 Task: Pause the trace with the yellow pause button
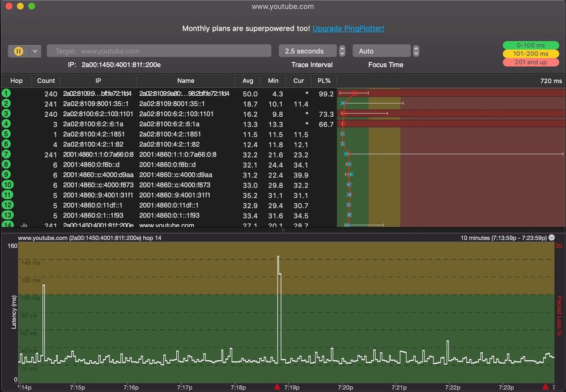click(x=19, y=51)
